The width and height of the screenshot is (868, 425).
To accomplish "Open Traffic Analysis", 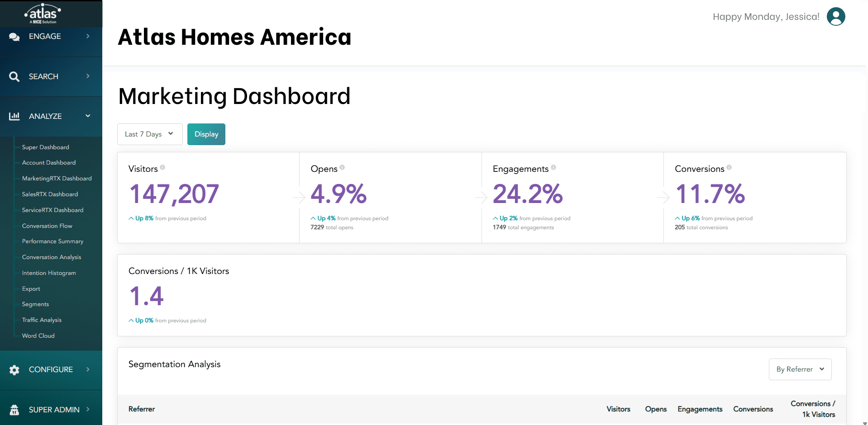I will (x=42, y=320).
